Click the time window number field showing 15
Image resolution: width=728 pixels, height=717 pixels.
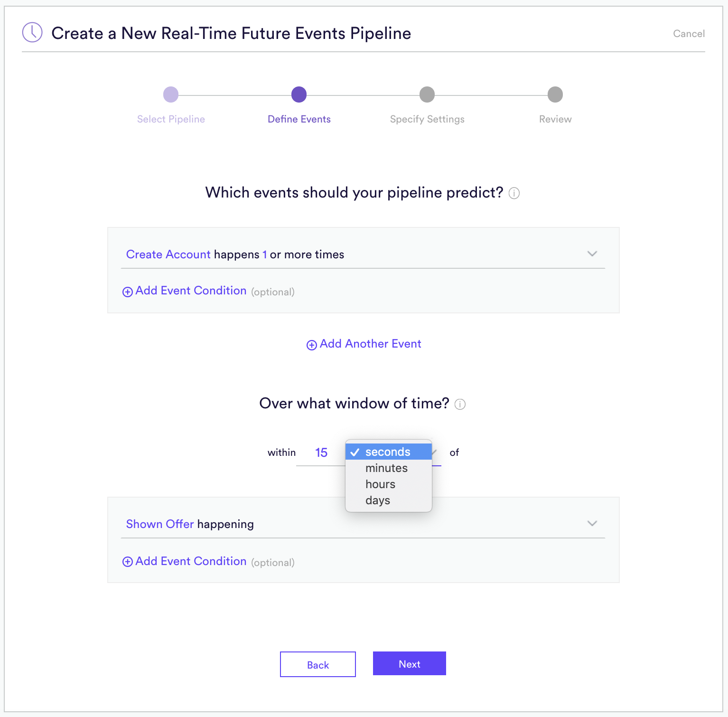[321, 453]
